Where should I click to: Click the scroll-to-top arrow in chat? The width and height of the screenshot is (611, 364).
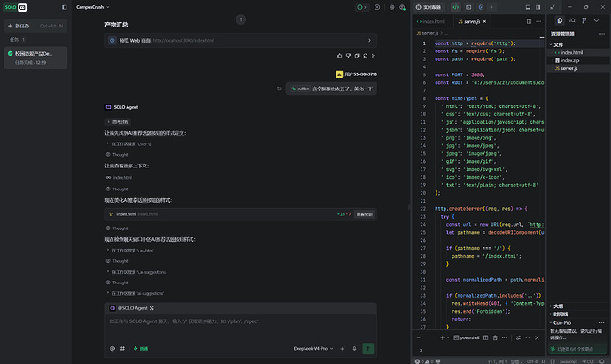click(241, 19)
